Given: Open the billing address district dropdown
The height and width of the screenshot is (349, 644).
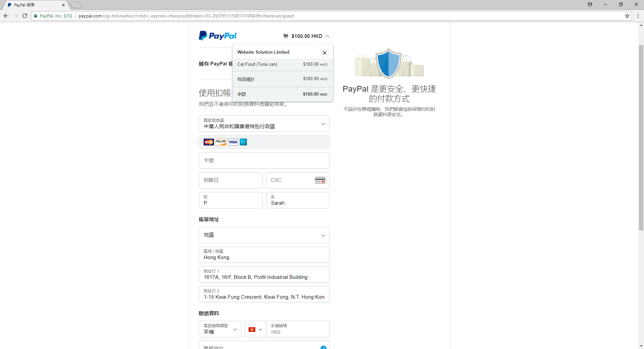Looking at the screenshot, I should 264,235.
